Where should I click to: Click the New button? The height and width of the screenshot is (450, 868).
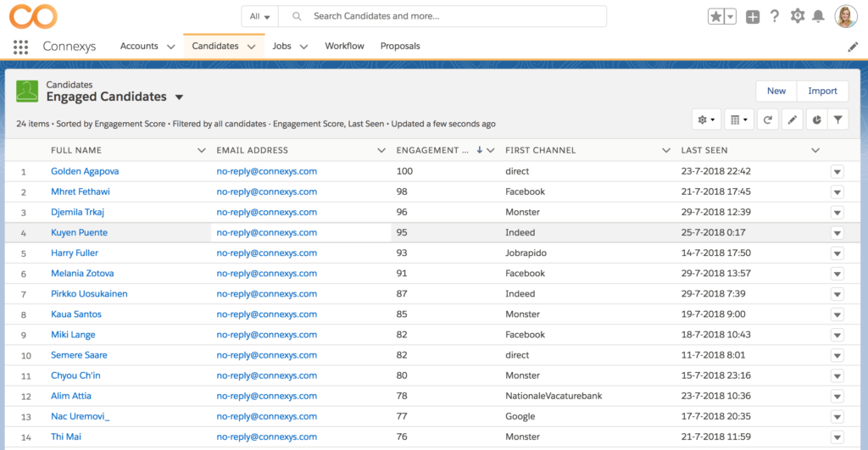(x=776, y=91)
